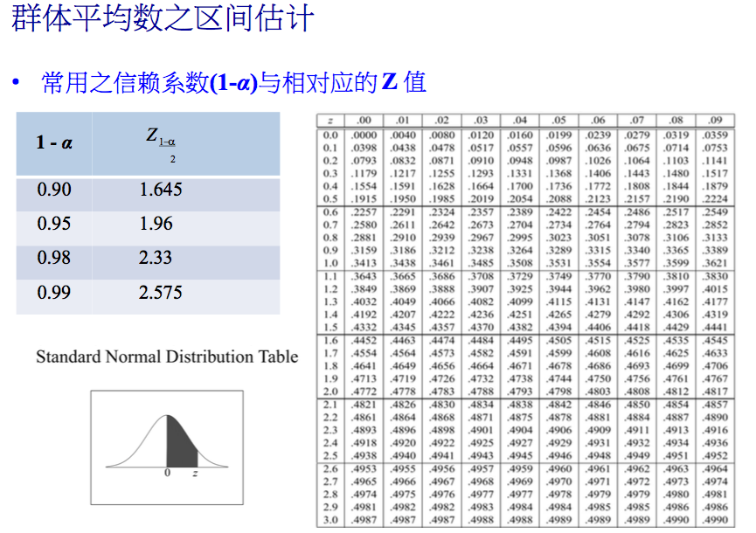
Task: Select the .4505 cell in row 1.6
Action: pyautogui.click(x=559, y=341)
